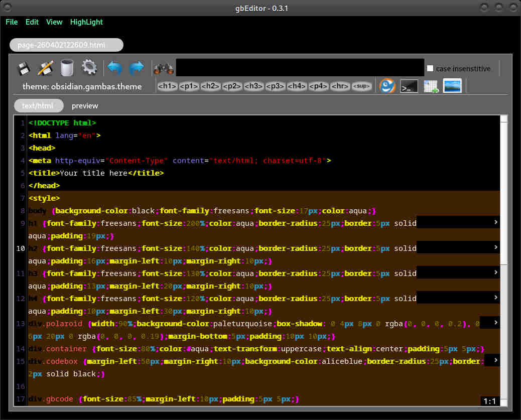Click inside the search text field
The image size is (521, 420).
tap(300, 68)
